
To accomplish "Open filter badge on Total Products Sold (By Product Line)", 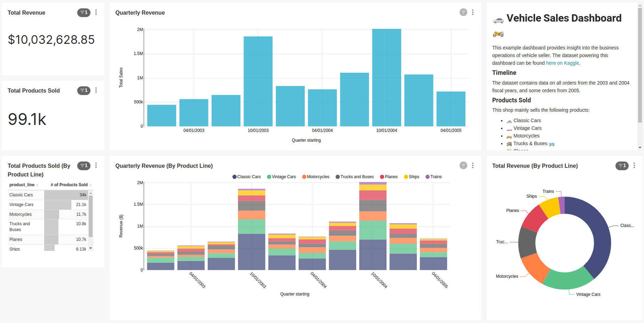I will (84, 166).
